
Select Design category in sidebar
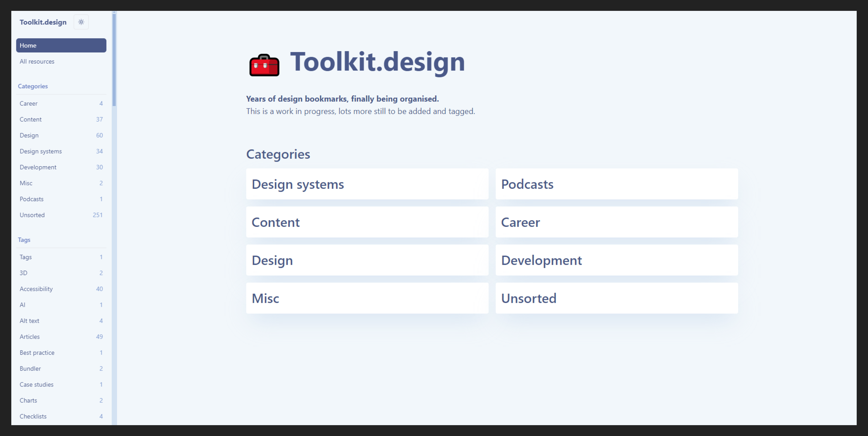pos(61,135)
